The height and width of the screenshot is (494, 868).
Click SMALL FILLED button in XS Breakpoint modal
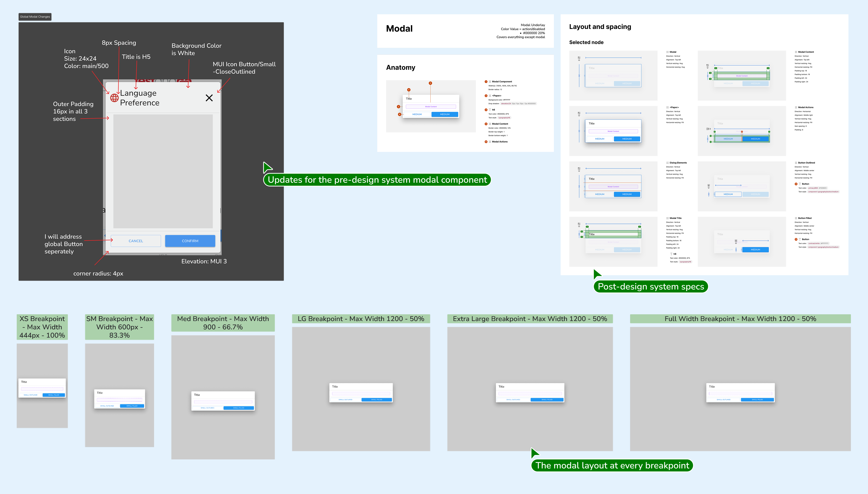tap(54, 395)
